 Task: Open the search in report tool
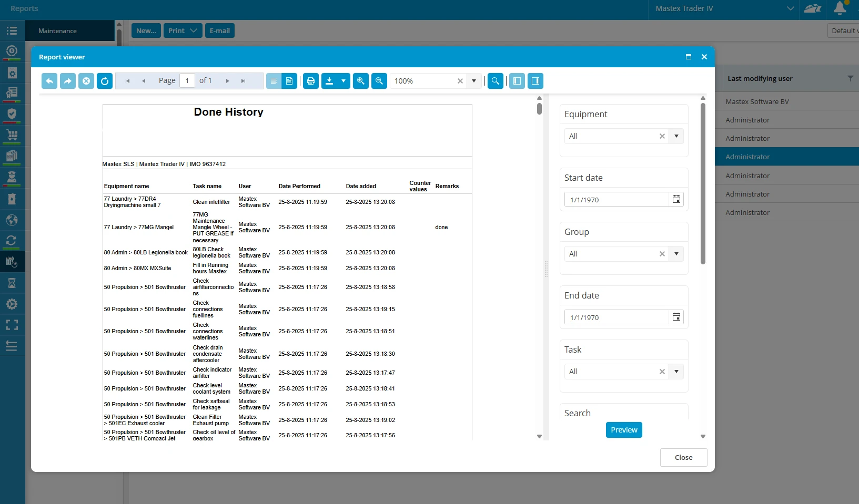(495, 81)
